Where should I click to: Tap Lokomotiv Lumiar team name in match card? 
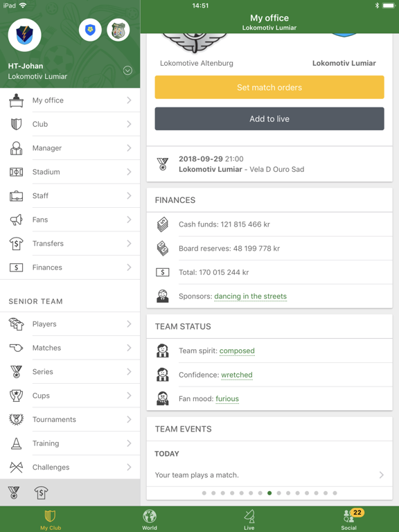pos(344,63)
